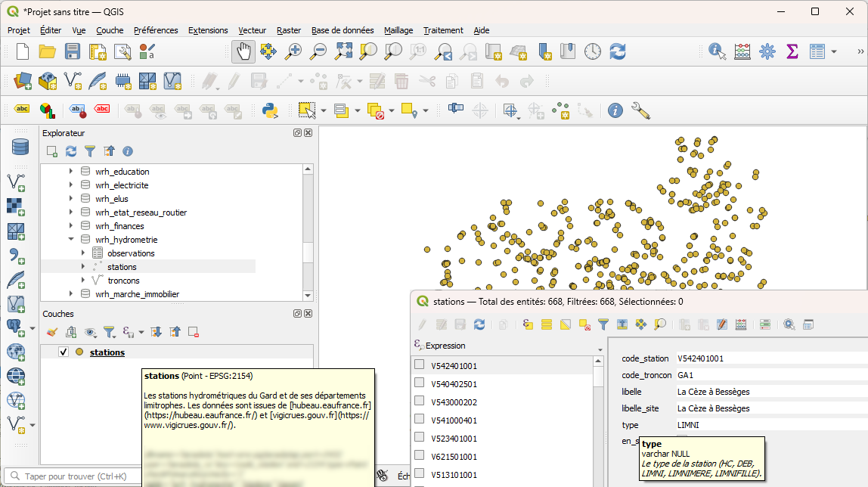The height and width of the screenshot is (487, 868).
Task: Open the Processing Toolbox gear icon
Action: pos(767,51)
